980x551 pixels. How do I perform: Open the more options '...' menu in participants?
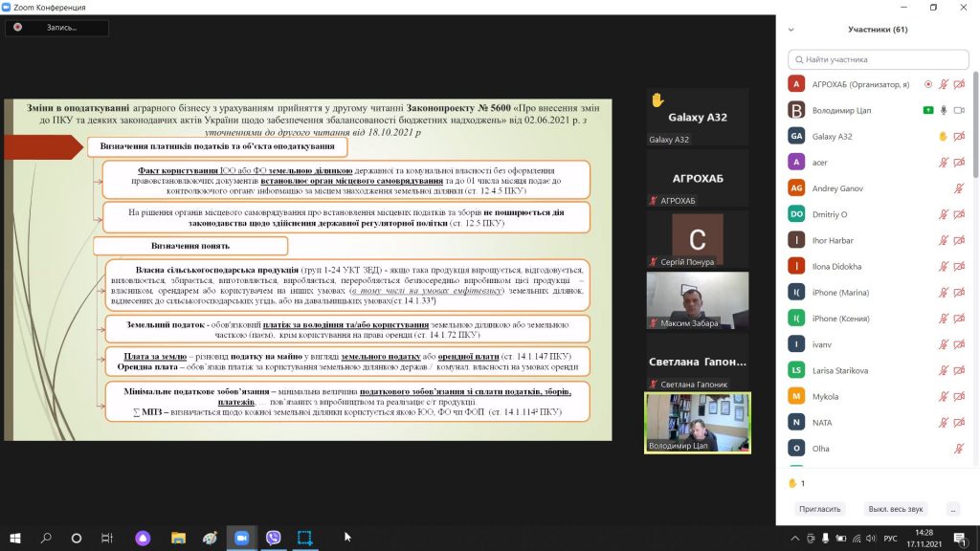(952, 509)
